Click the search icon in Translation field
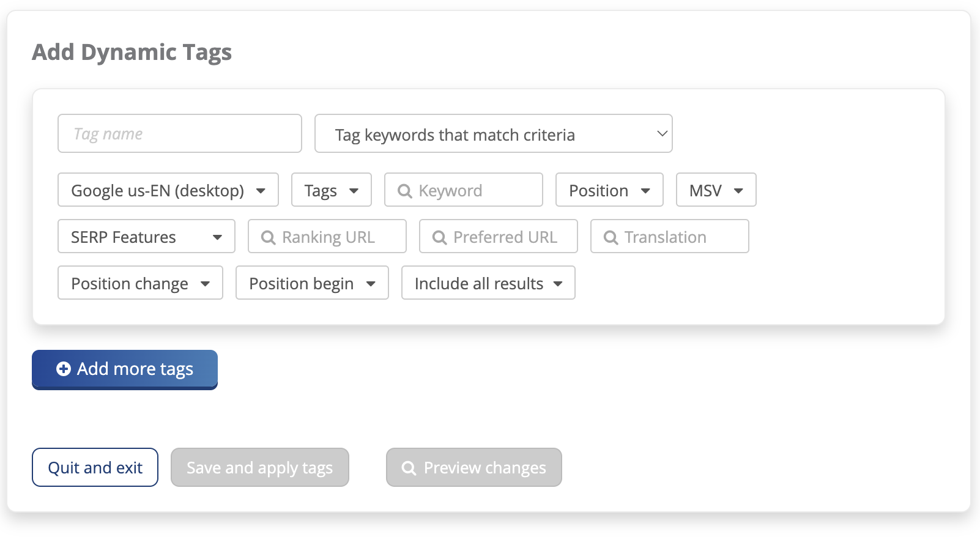This screenshot has width=980, height=537. tap(611, 237)
